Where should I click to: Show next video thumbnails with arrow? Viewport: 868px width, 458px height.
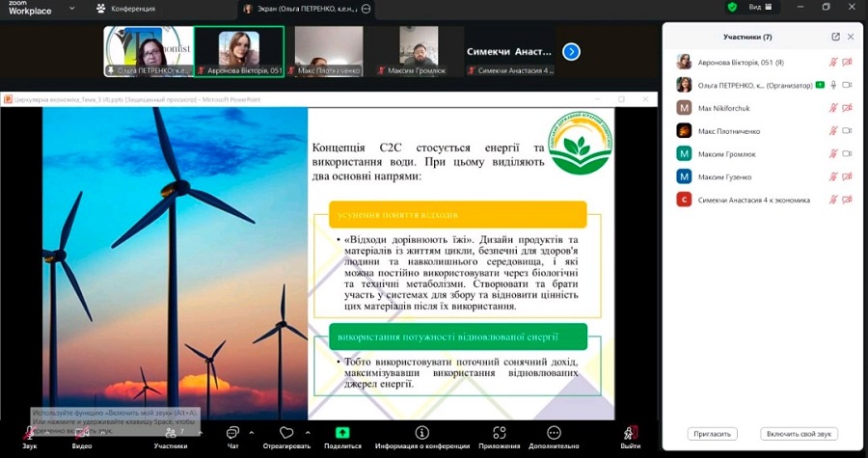tap(571, 51)
